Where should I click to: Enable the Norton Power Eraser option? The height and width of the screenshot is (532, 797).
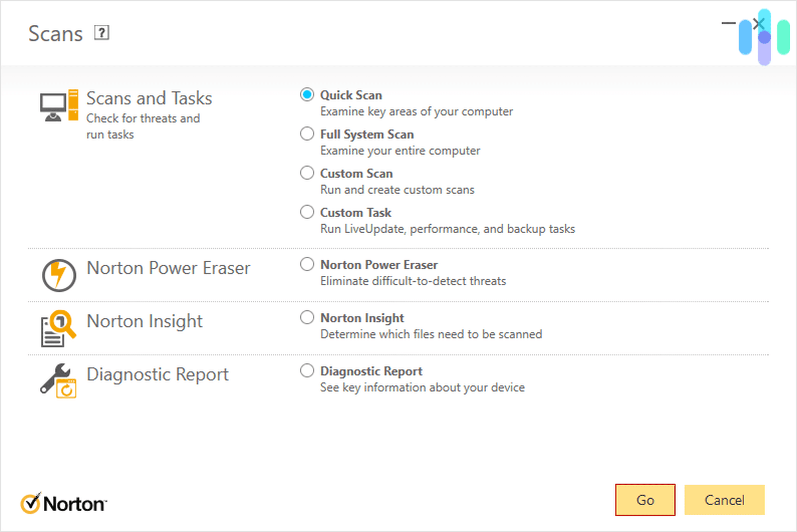pos(306,264)
